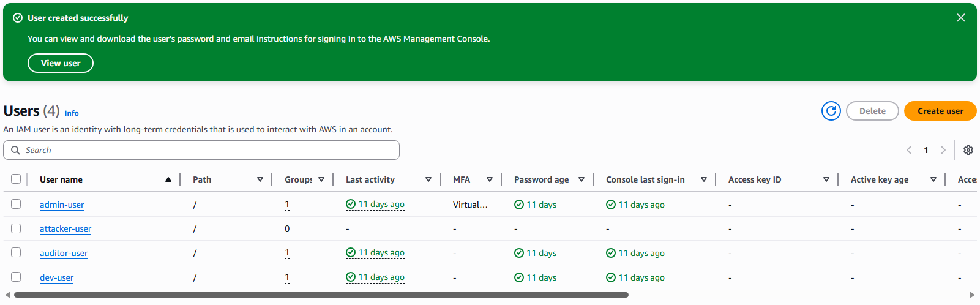Click the Console last sign-in header
The height and width of the screenshot is (305, 980).
pos(645,179)
